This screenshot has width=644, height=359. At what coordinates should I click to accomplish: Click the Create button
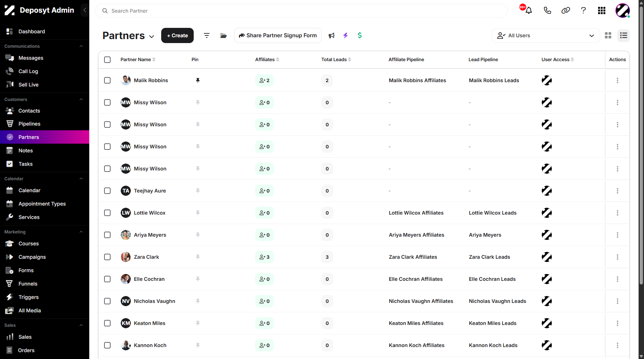(177, 35)
